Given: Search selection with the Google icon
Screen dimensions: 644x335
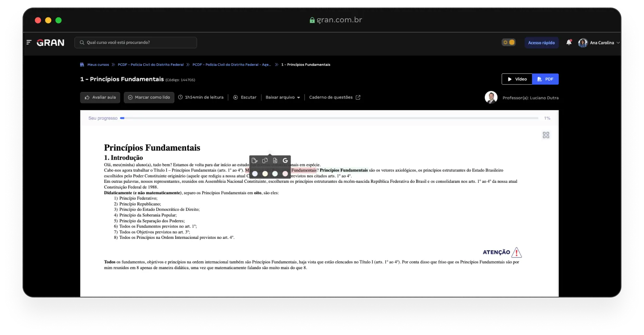Looking at the screenshot, I should [285, 160].
